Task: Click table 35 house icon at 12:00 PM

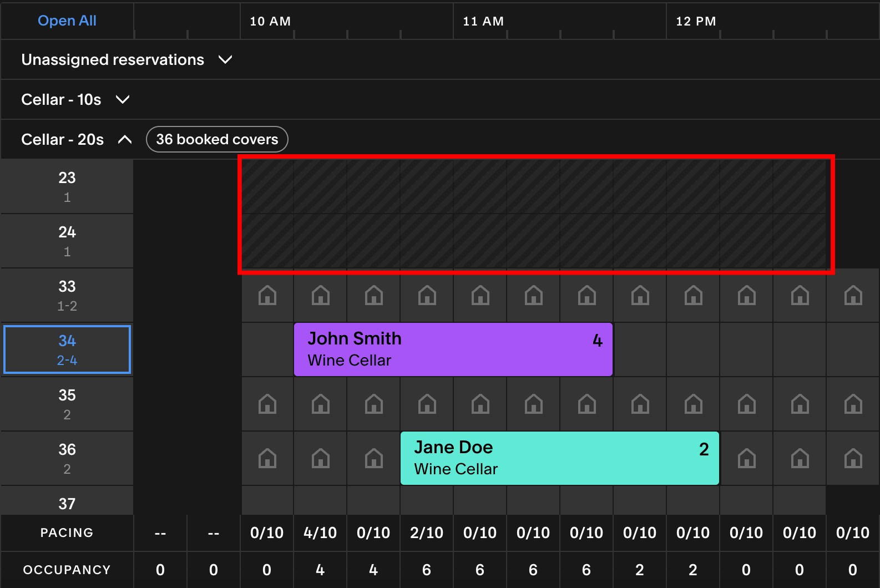Action: pyautogui.click(x=694, y=404)
